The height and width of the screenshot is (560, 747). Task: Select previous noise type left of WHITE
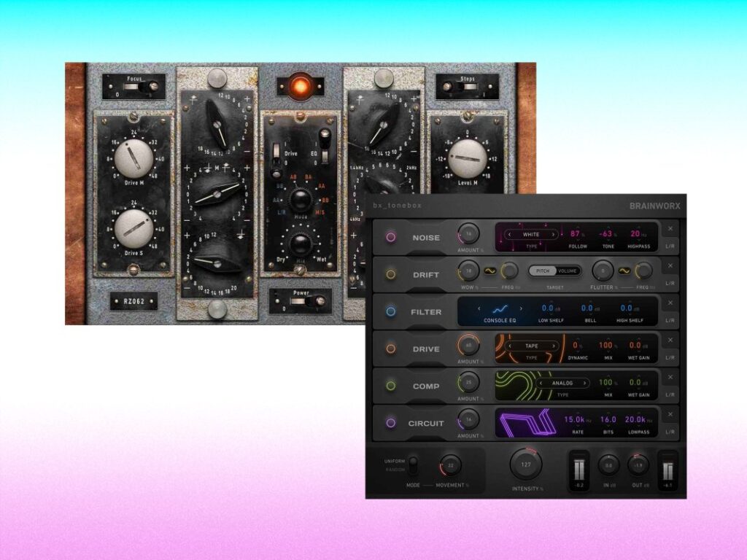coord(509,235)
